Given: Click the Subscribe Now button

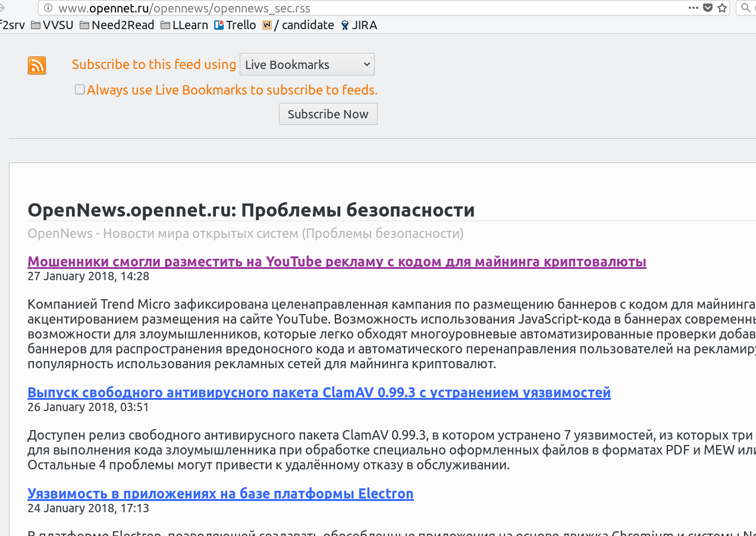Looking at the screenshot, I should click(328, 114).
